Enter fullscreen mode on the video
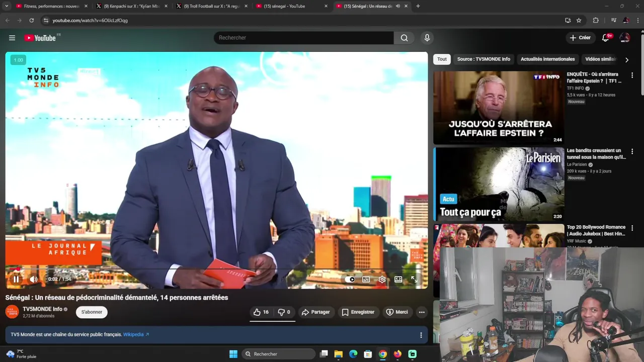 (414, 280)
